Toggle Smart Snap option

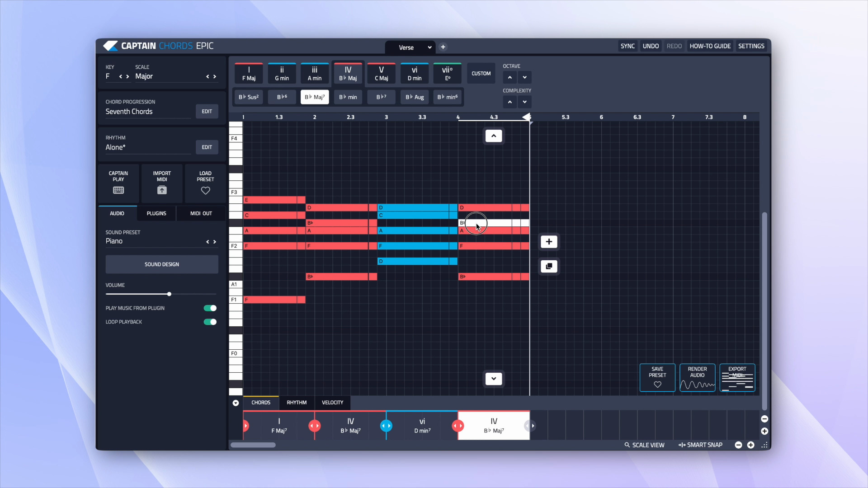tap(700, 445)
